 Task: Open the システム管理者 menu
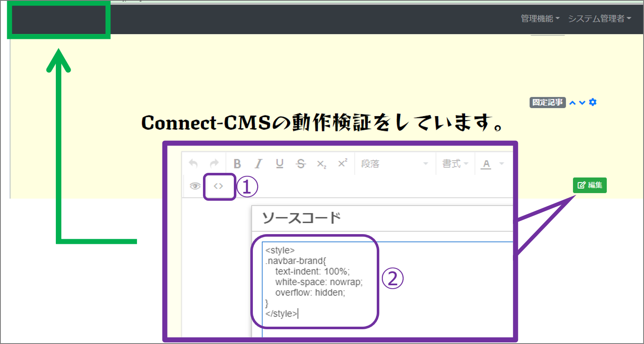point(597,18)
